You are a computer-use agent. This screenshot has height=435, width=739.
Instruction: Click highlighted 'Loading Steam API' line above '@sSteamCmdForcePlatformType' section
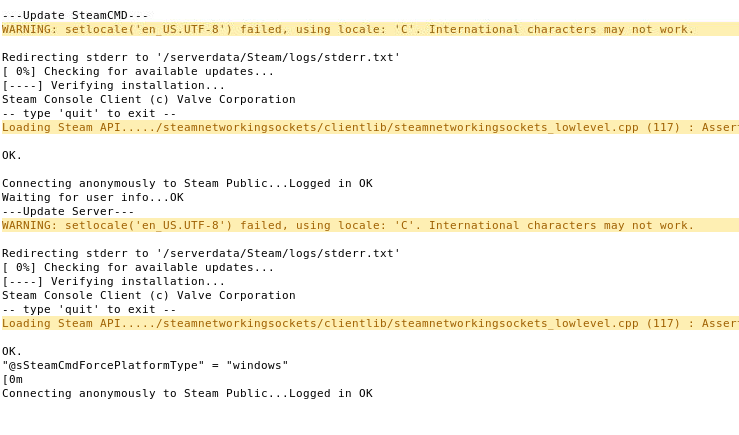(370, 323)
